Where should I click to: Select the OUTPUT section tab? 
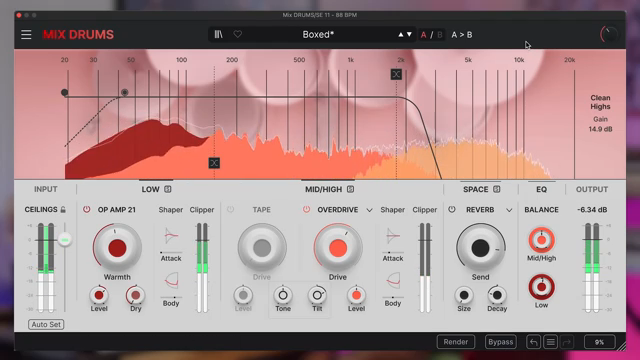(x=592, y=189)
